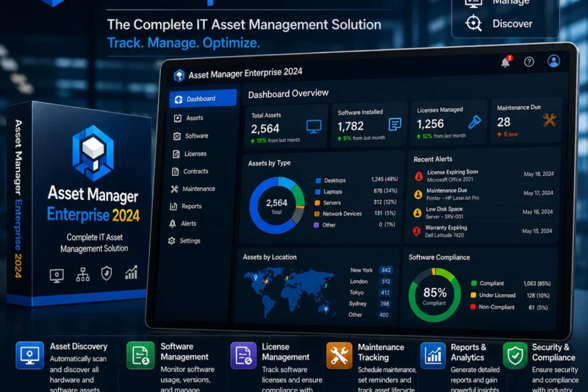This screenshot has height=392, width=588.
Task: Click the Discover label at top right
Action: [512, 24]
